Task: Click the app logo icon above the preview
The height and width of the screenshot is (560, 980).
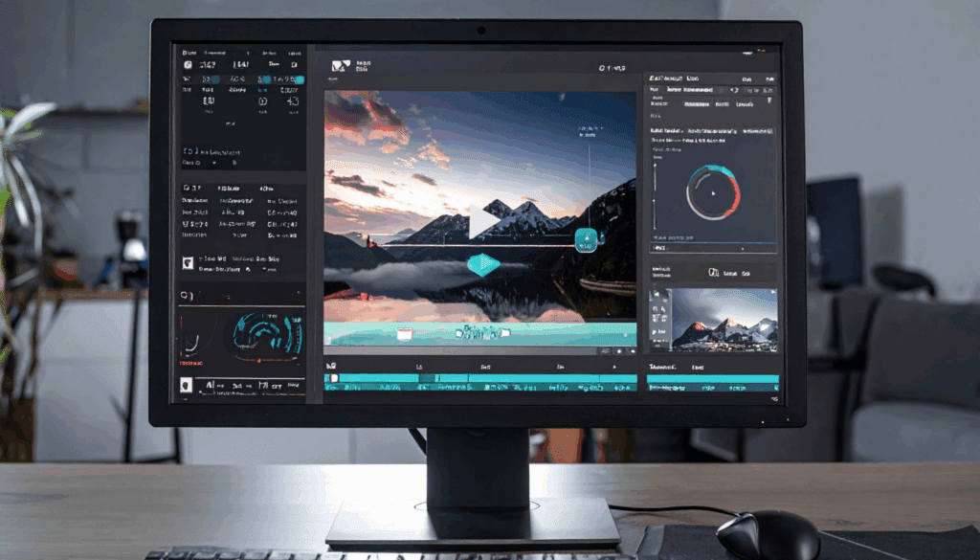Action: [338, 67]
